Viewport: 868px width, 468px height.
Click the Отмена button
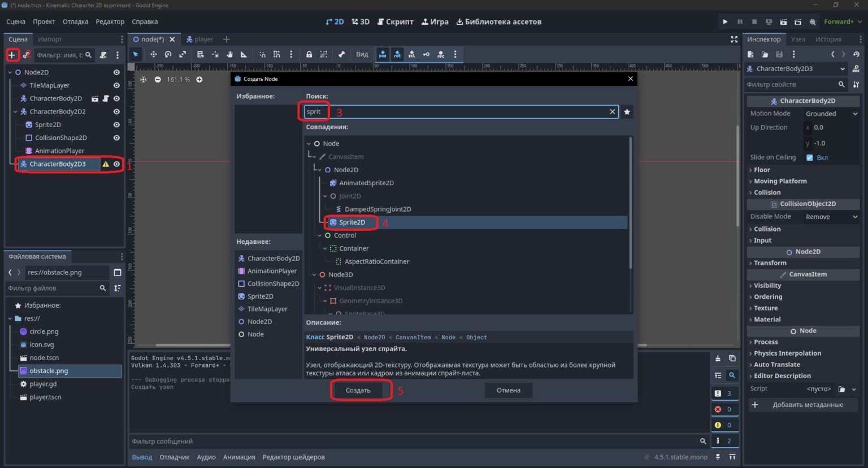click(x=509, y=390)
